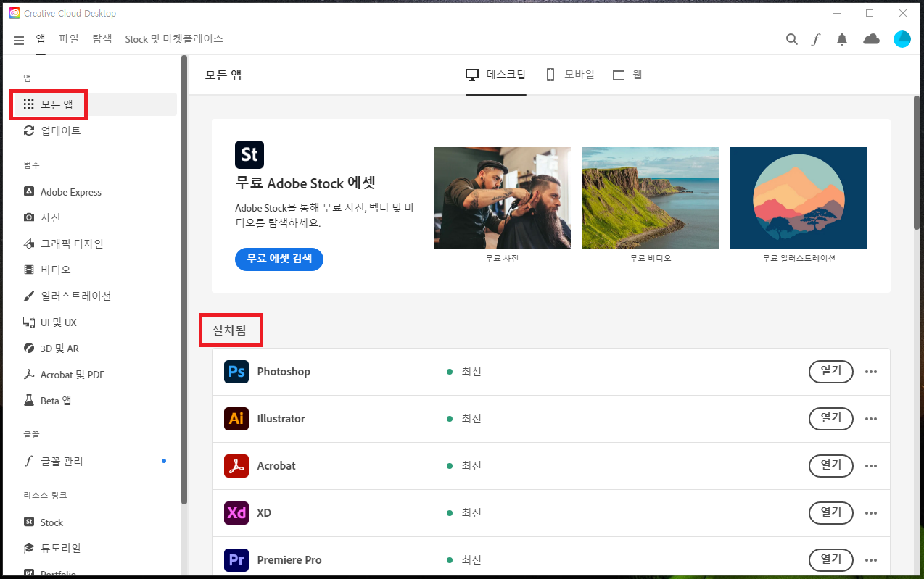This screenshot has width=924, height=579.
Task: Switch to 앱 top menu tab
Action: (41, 39)
